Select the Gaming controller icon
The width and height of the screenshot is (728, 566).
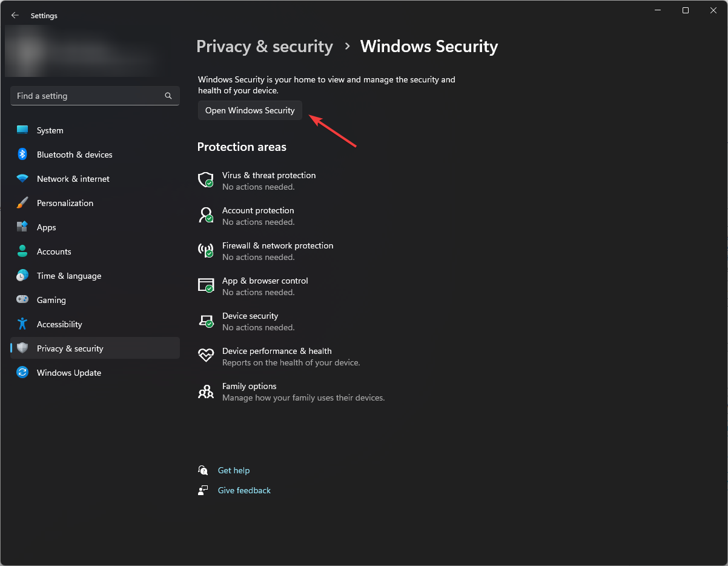point(22,300)
